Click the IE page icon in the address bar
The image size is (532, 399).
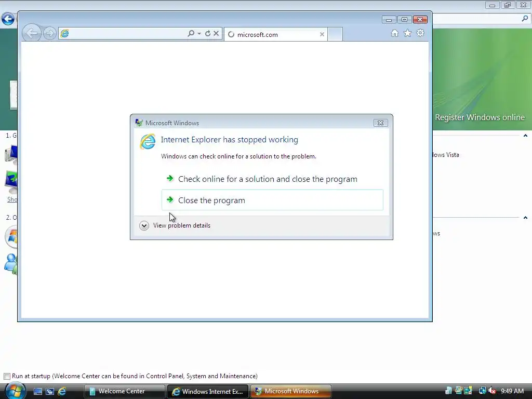tap(64, 33)
